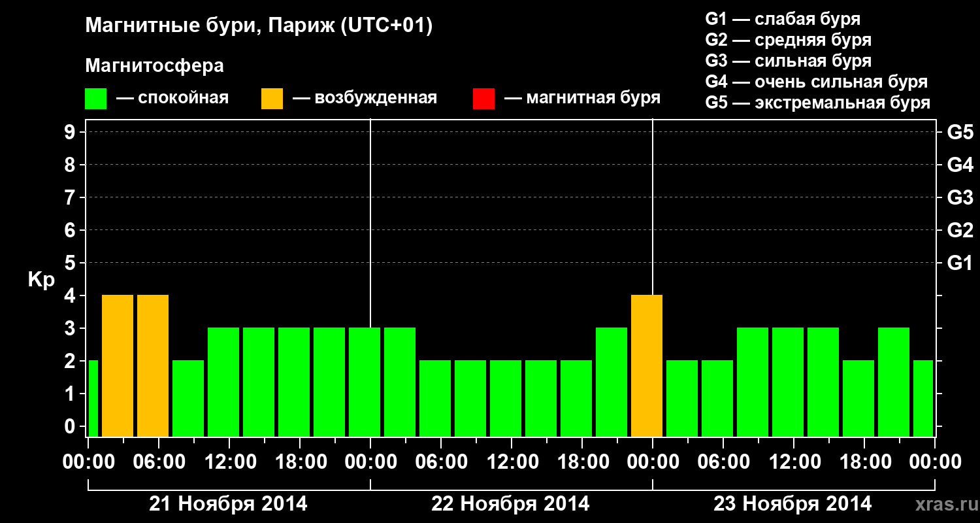This screenshot has width=980, height=523.
Task: Click the green 'спокойная' legend swatch
Action: 96,99
